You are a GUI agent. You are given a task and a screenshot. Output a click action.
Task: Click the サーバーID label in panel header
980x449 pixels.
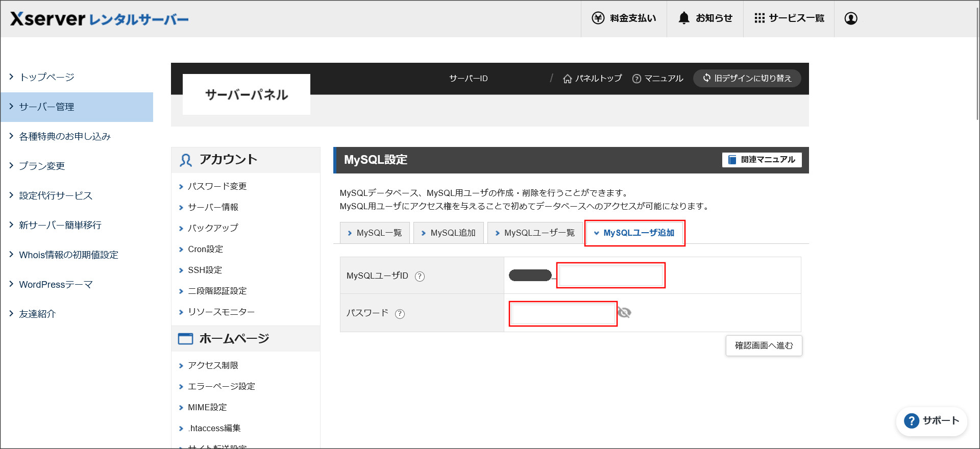[469, 79]
